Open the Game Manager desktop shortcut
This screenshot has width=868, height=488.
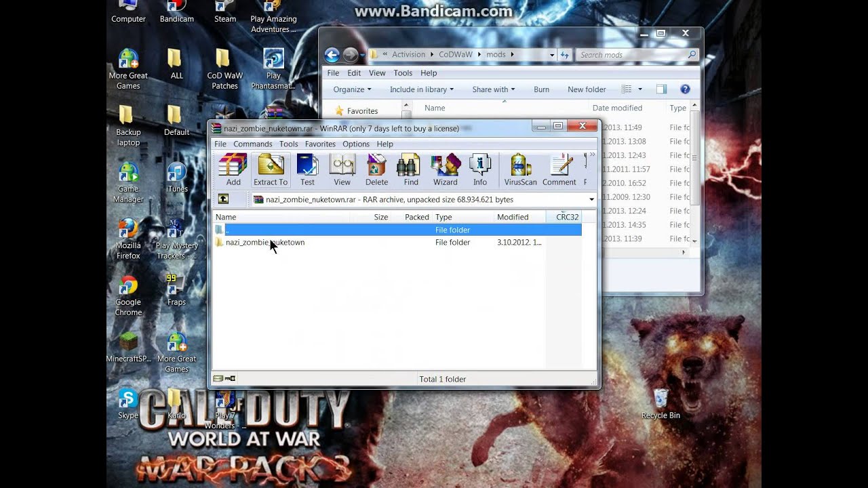128,183
